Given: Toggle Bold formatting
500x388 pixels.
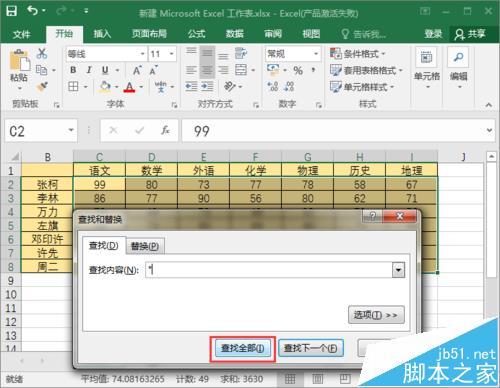Looking at the screenshot, I should click(x=73, y=70).
